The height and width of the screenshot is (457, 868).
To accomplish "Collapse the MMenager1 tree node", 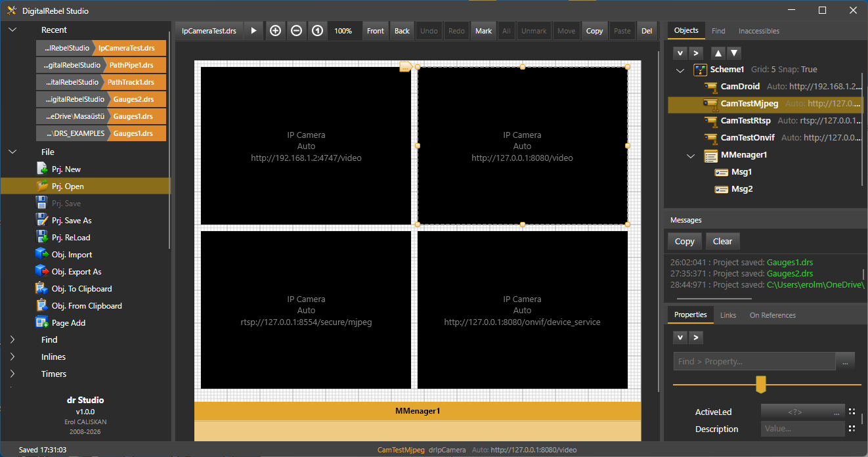I will 691,156.
